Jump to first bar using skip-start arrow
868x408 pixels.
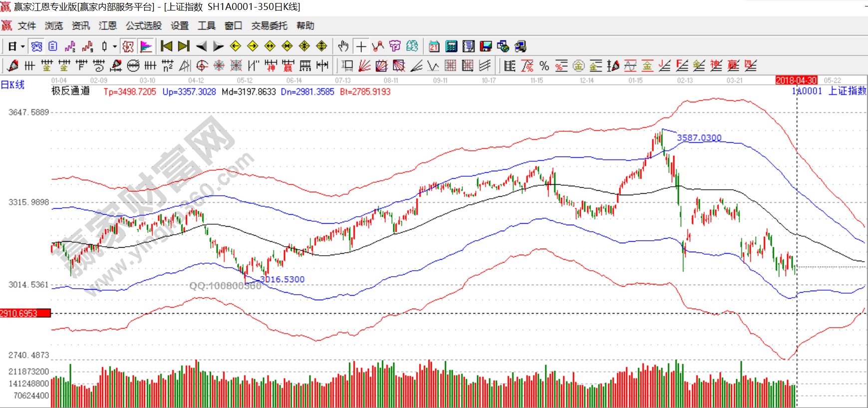click(167, 46)
